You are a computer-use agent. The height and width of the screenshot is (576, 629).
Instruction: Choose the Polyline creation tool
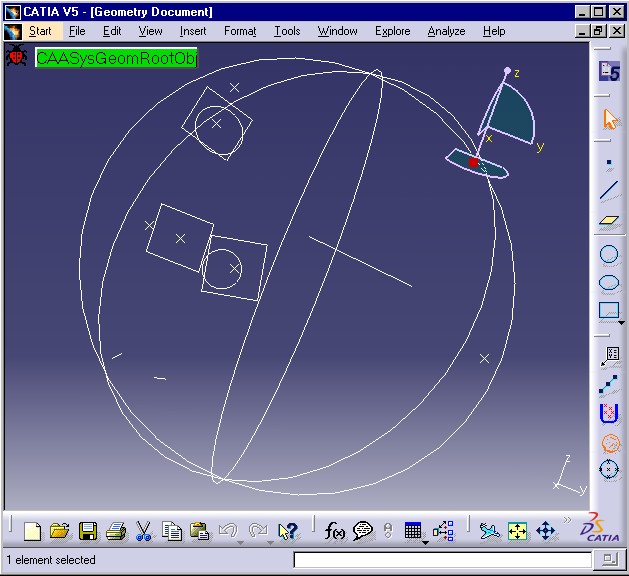(609, 384)
